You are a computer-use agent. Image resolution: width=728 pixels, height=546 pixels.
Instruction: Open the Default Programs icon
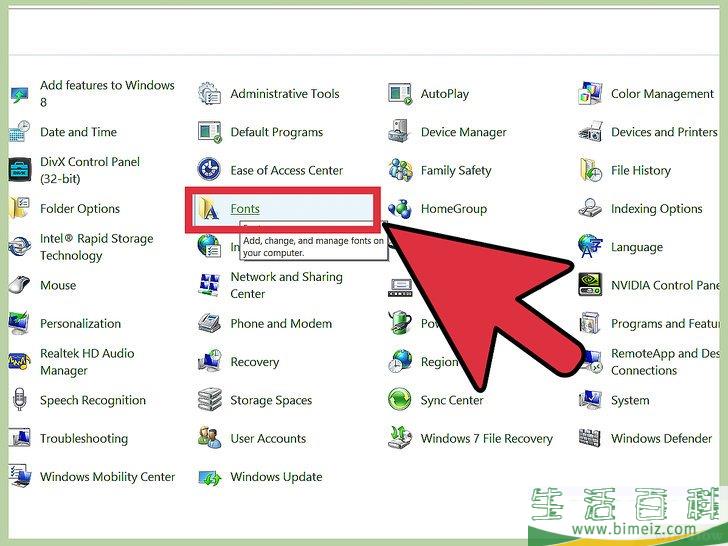[209, 132]
